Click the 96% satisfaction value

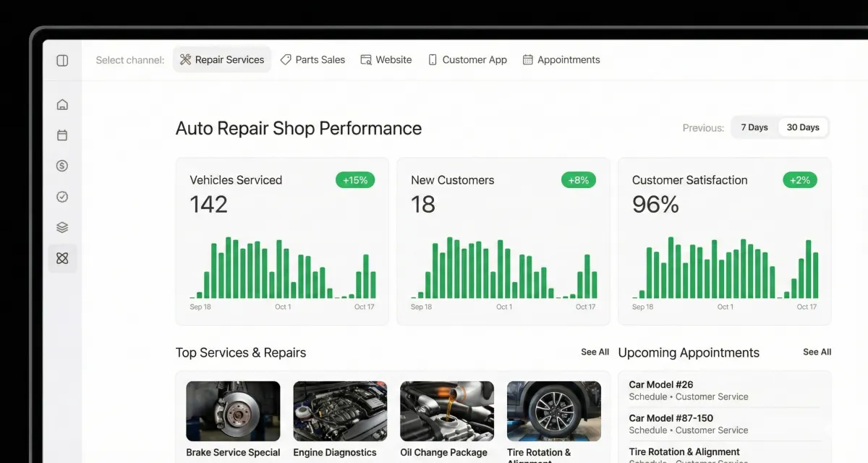click(x=655, y=205)
